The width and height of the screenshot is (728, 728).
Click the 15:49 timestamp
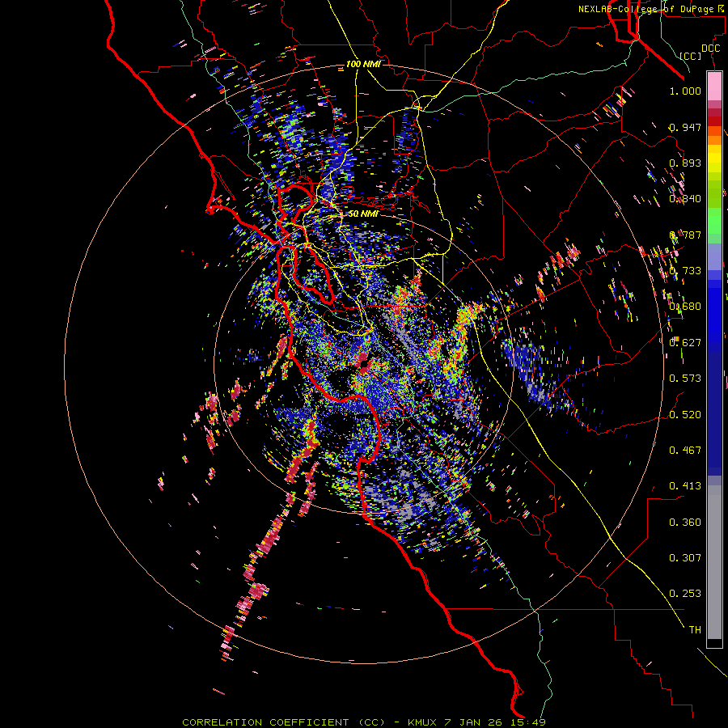pyautogui.click(x=528, y=722)
